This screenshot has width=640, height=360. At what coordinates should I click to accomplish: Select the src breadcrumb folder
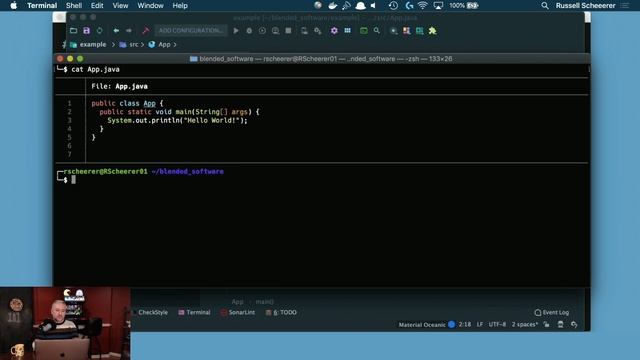click(133, 44)
